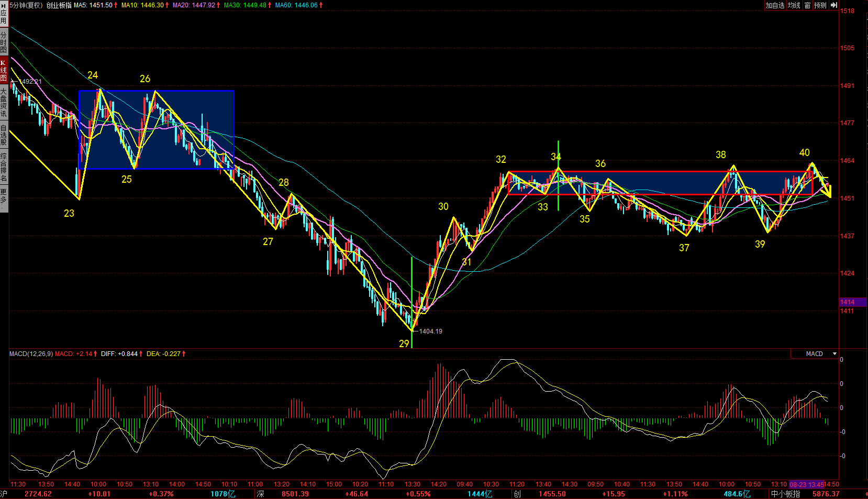
Task: Click the 预测 forecast button
Action: 820,5
